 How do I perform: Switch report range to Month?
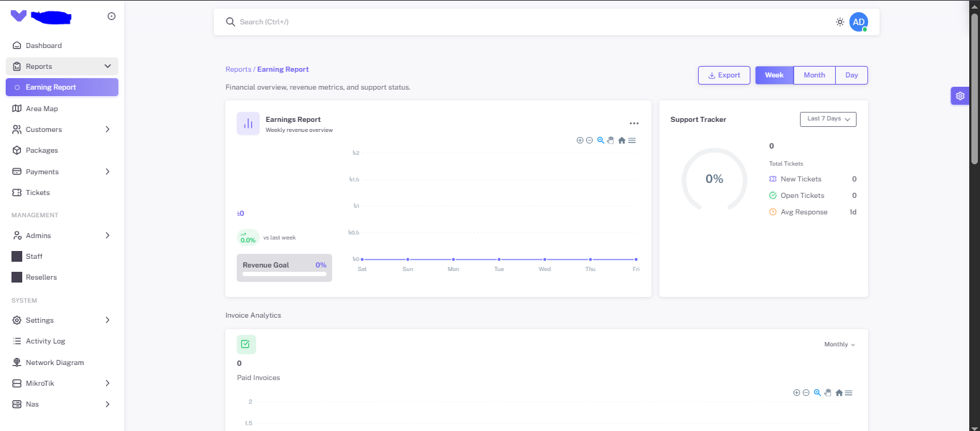(x=814, y=75)
